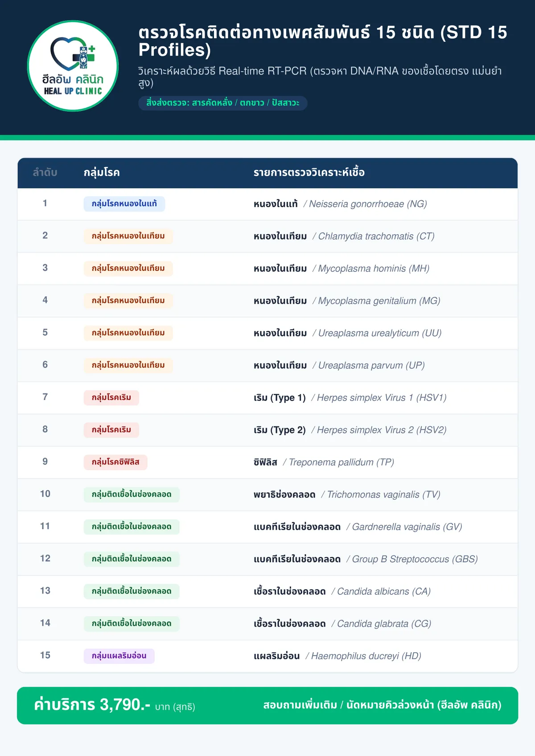This screenshot has width=535, height=756.
Task: Click the เริม (Type 2) test name
Action: pos(280,430)
